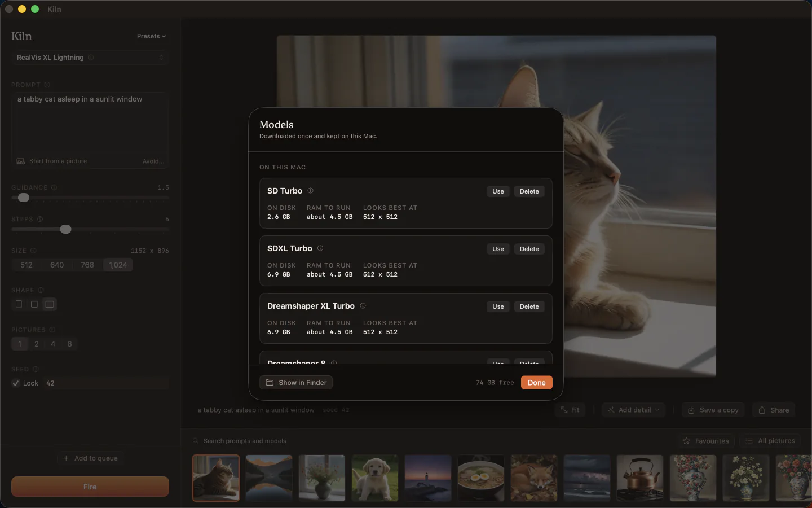
Task: Click the Shape info icon
Action: point(41,290)
